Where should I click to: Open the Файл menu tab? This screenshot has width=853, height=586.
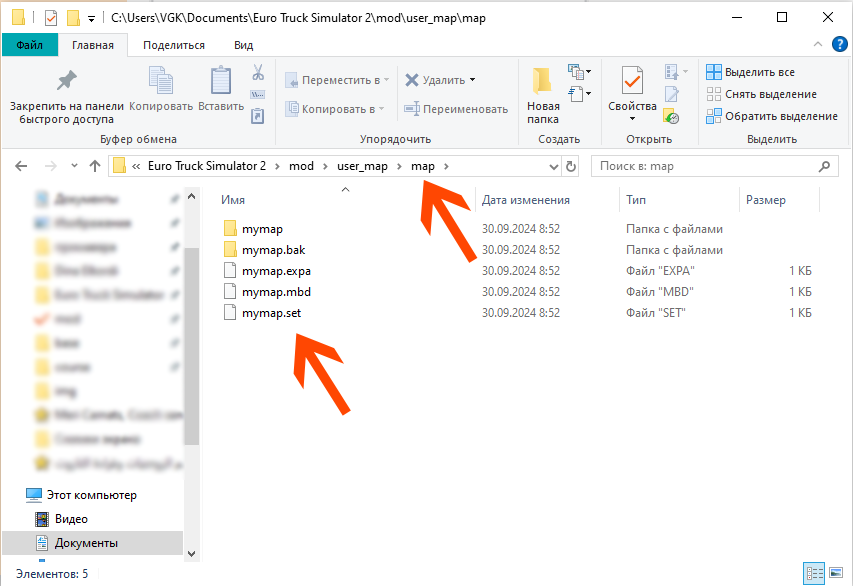tap(29, 45)
